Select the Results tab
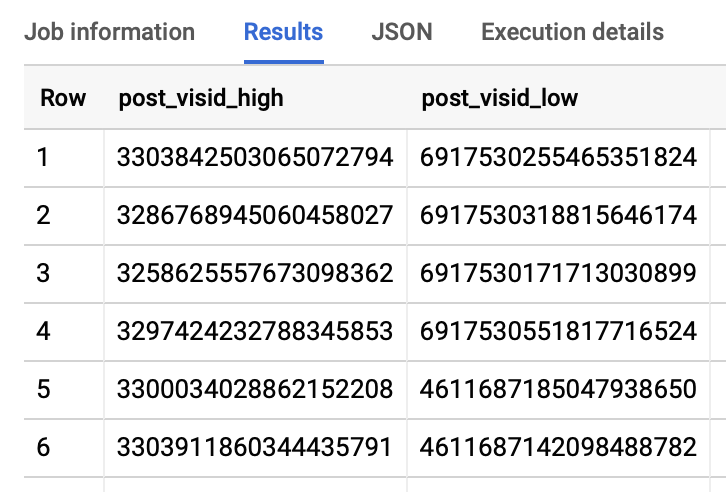This screenshot has height=492, width=726. (283, 32)
